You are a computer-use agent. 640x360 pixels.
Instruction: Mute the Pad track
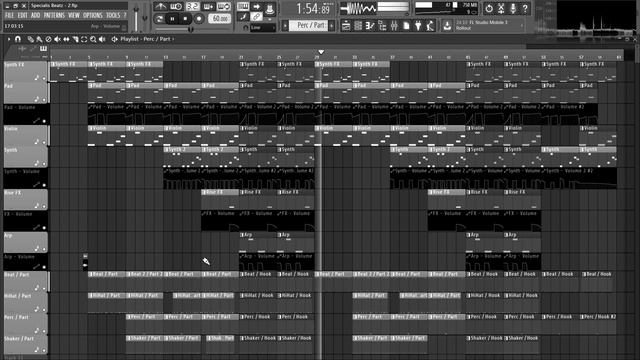tap(44, 100)
